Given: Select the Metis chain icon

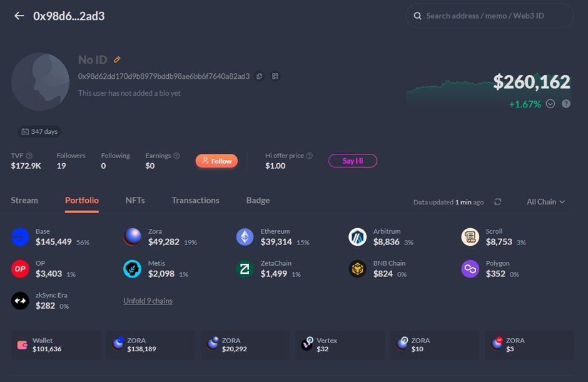Looking at the screenshot, I should (x=133, y=269).
